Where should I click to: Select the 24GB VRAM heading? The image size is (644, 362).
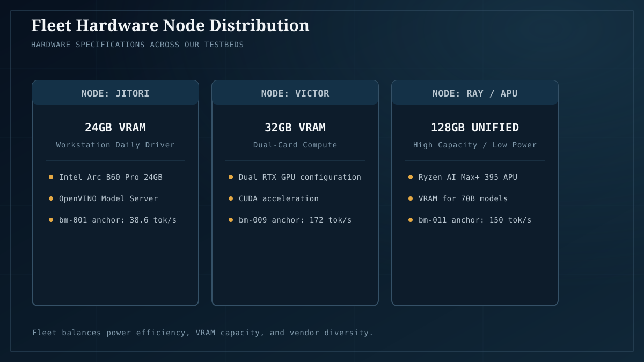[x=115, y=128]
